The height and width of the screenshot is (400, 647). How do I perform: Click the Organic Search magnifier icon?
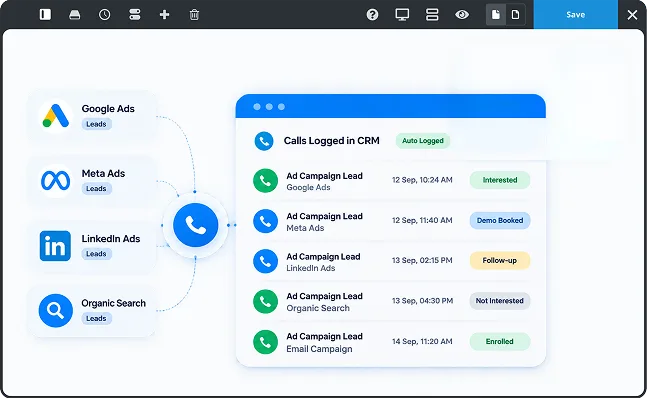(56, 310)
